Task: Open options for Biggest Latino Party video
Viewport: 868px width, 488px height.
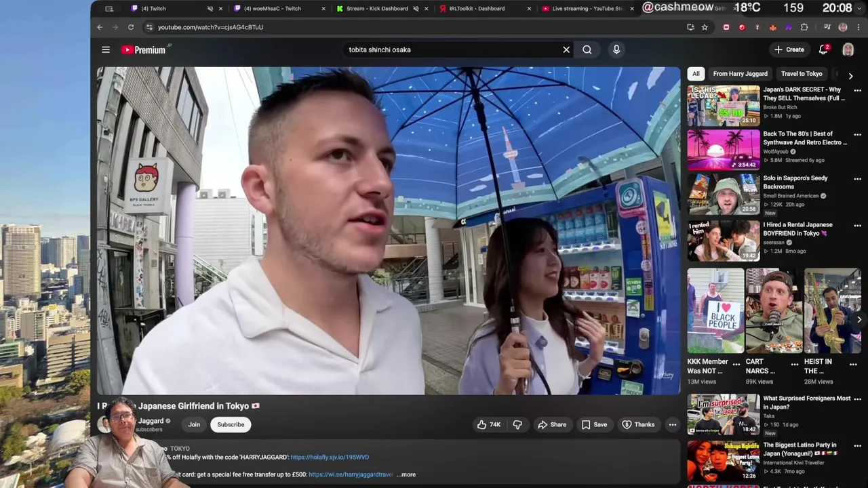Action: click(x=858, y=445)
